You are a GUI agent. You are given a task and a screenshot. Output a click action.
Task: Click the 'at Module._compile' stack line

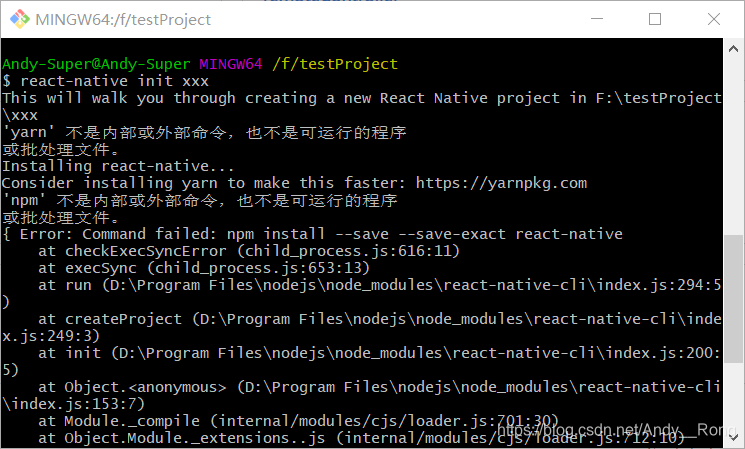[298, 421]
